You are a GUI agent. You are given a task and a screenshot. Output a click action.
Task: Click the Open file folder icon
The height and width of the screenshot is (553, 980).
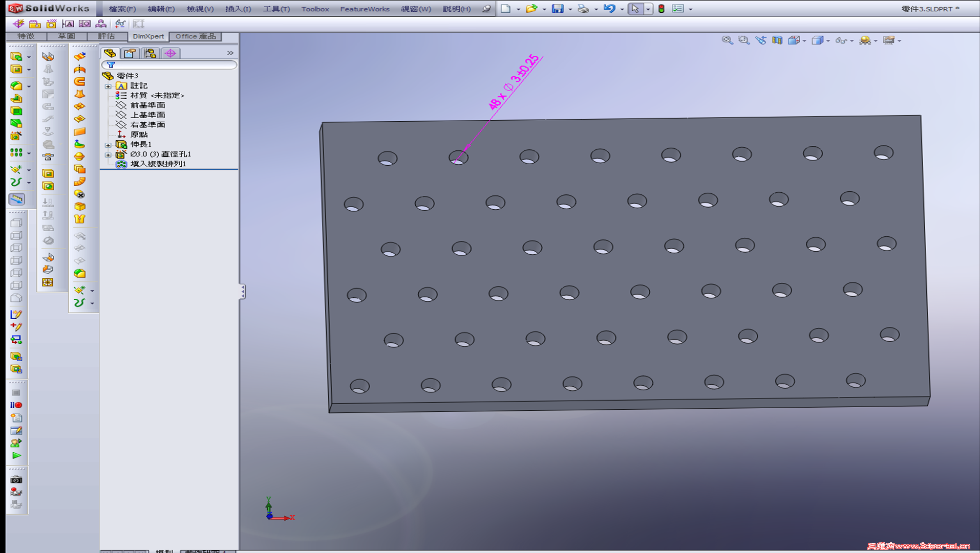pos(531,9)
